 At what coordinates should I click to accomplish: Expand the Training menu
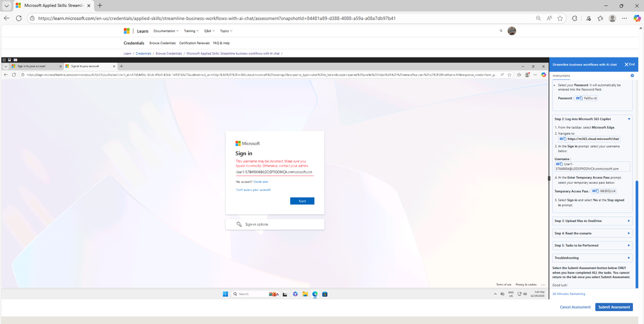tap(191, 31)
